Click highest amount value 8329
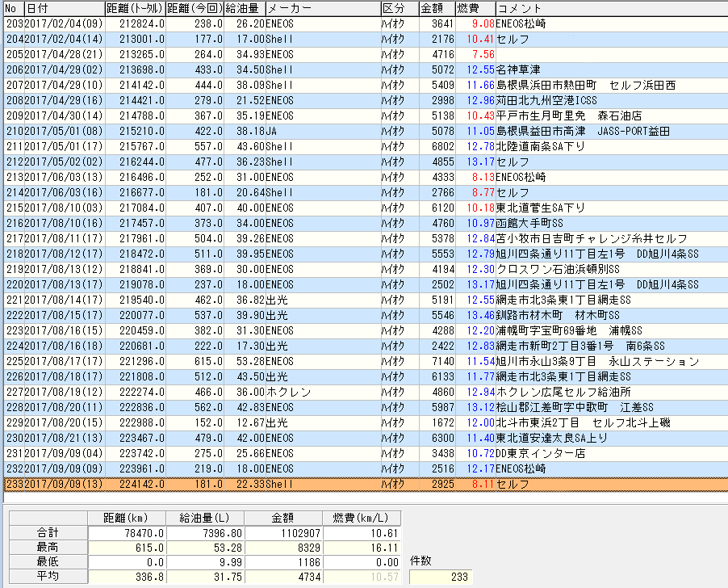728x588 pixels. pos(283,547)
